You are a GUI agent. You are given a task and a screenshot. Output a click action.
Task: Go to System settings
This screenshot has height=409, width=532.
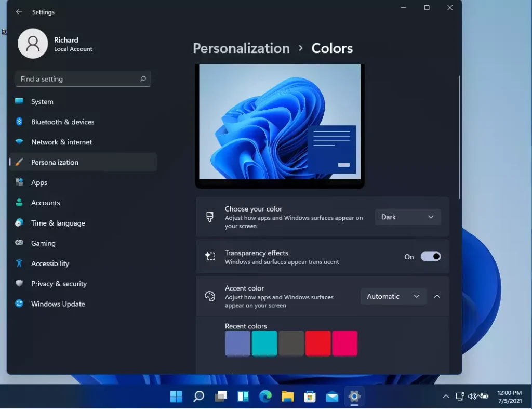(83, 101)
